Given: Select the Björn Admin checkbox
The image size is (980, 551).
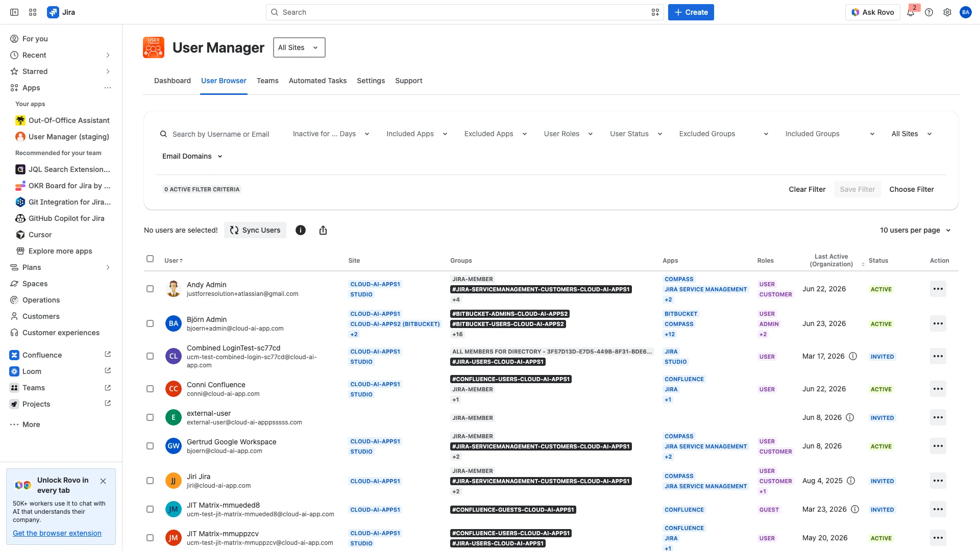Looking at the screenshot, I should 150,323.
